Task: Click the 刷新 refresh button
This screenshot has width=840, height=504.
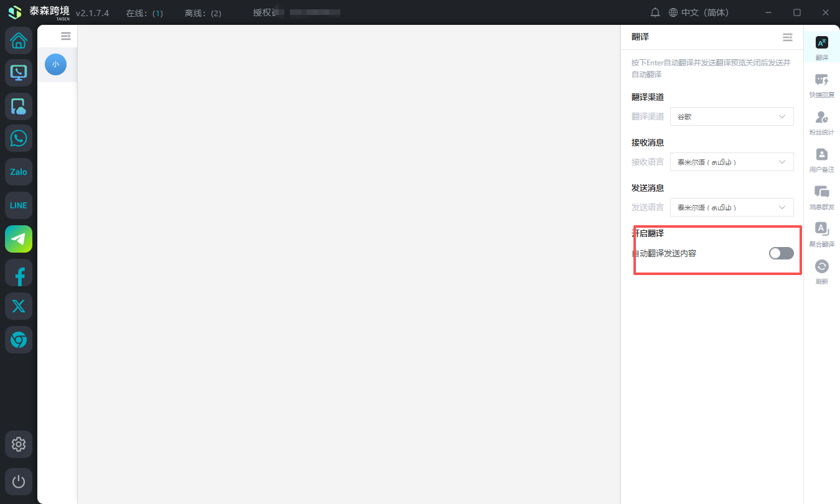Action: click(821, 272)
